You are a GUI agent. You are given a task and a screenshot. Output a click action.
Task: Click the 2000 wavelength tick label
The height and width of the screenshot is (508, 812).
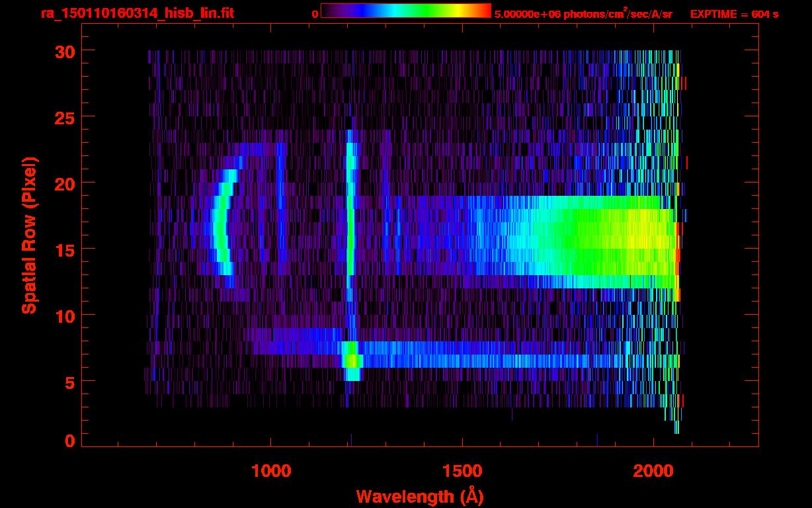click(653, 471)
